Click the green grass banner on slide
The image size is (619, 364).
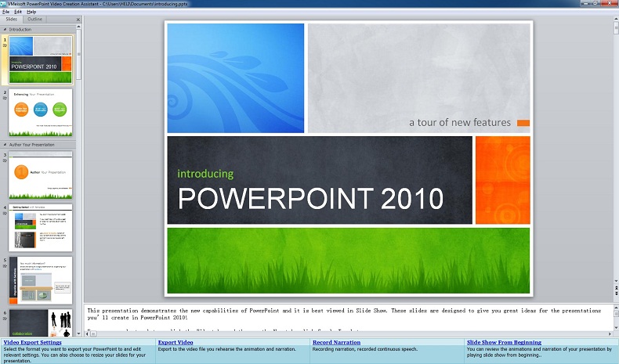(x=349, y=261)
